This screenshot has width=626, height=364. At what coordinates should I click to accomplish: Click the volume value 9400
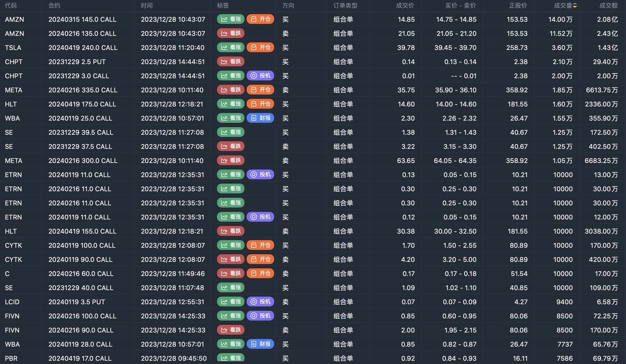(565, 302)
